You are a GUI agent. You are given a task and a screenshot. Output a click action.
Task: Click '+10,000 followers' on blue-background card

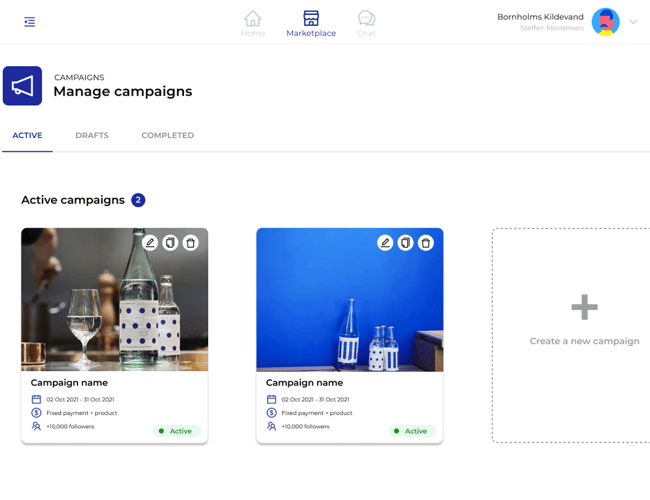305,426
